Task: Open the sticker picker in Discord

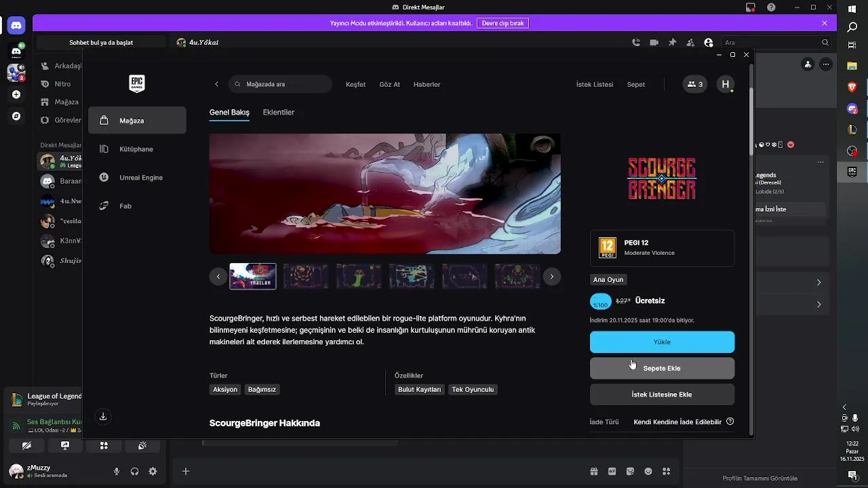Action: (x=630, y=471)
